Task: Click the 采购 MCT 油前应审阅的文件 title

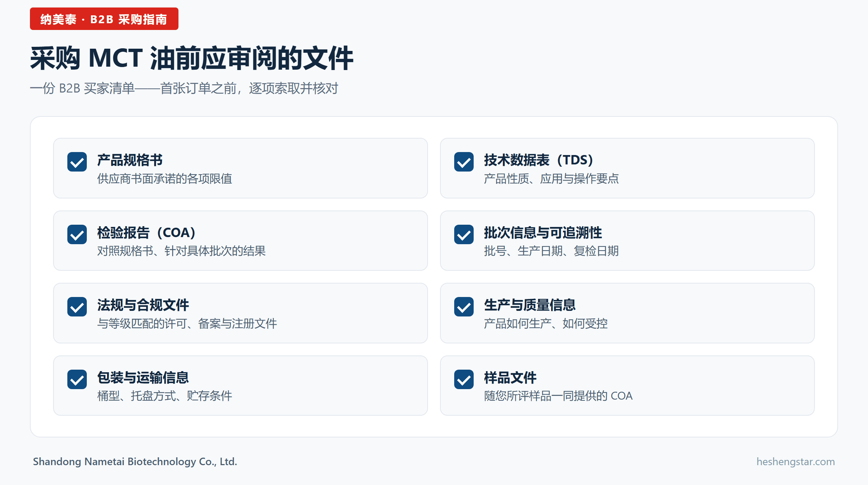Action: click(192, 58)
